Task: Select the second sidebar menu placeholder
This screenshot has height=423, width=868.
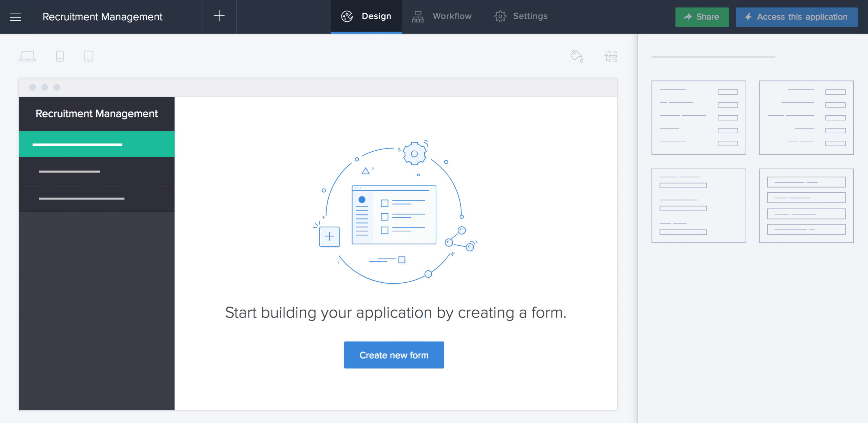Action: 97,171
